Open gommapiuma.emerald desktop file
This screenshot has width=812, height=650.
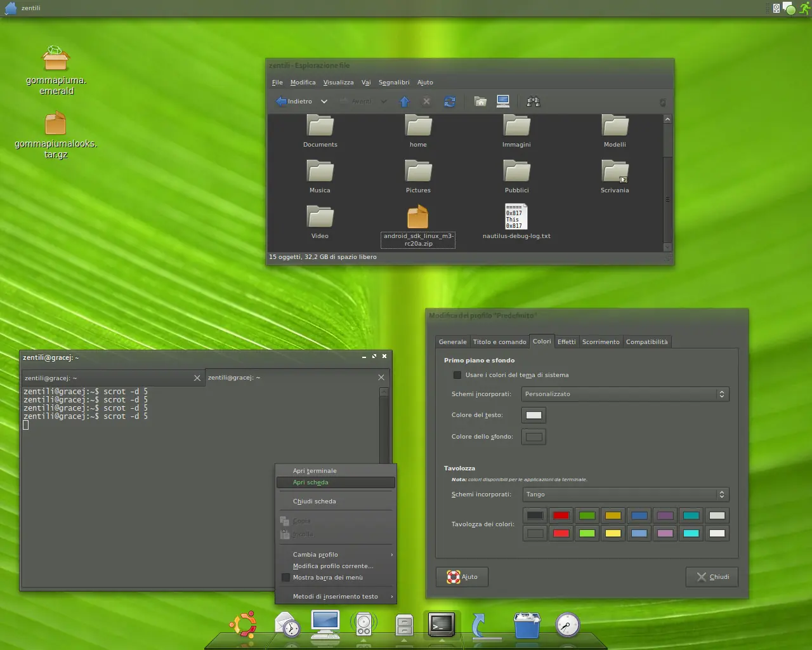(x=56, y=70)
